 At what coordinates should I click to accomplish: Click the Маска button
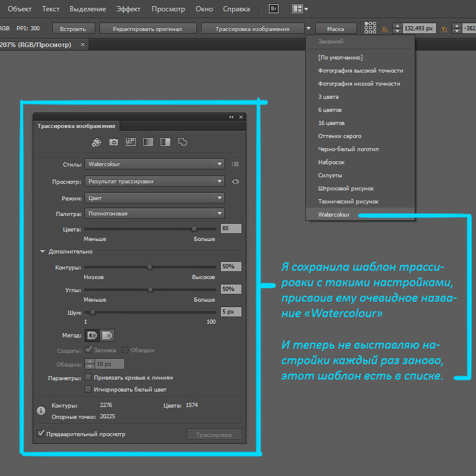[x=336, y=29]
